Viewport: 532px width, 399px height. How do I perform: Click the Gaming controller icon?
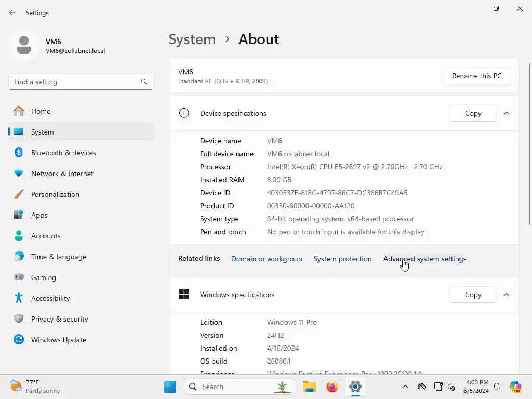[x=19, y=277]
